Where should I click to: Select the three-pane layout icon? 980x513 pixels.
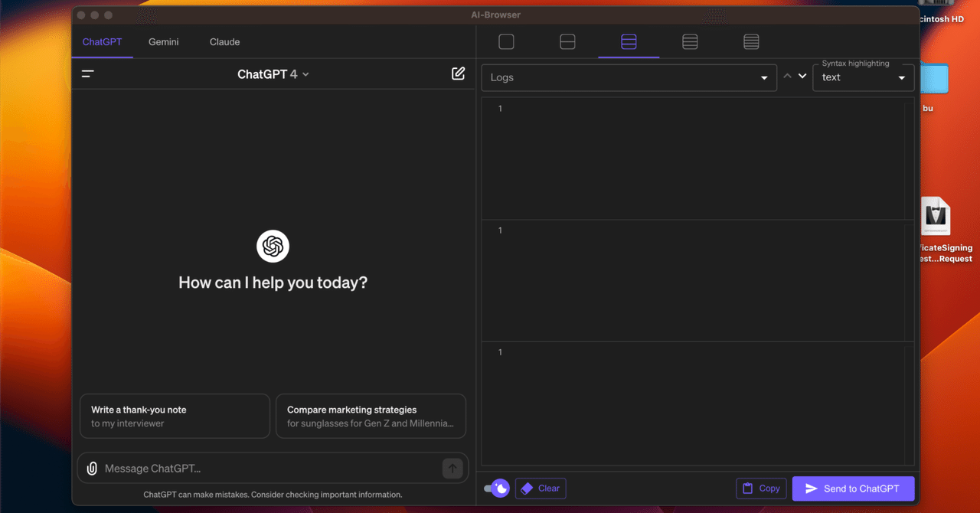[x=629, y=42]
